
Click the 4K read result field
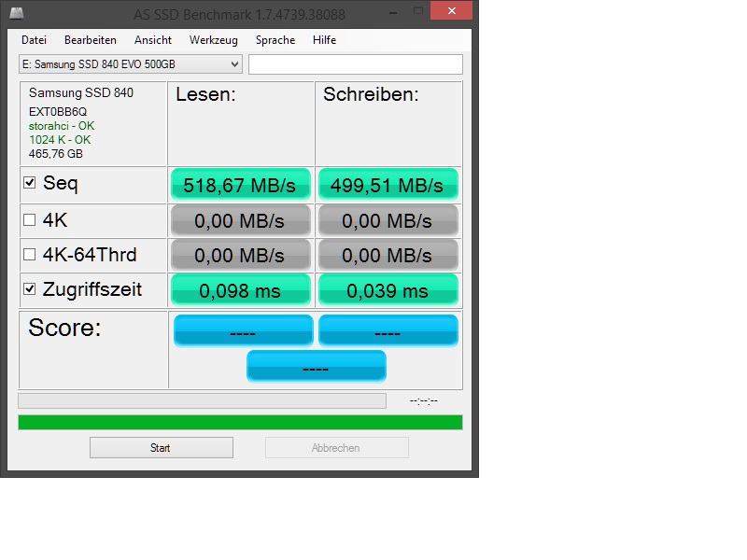241,220
